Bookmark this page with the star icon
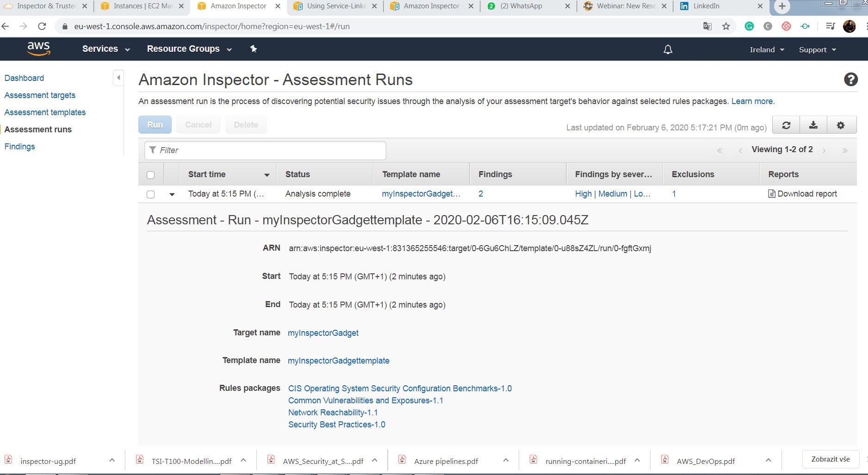The height and width of the screenshot is (475, 868). tap(726, 26)
